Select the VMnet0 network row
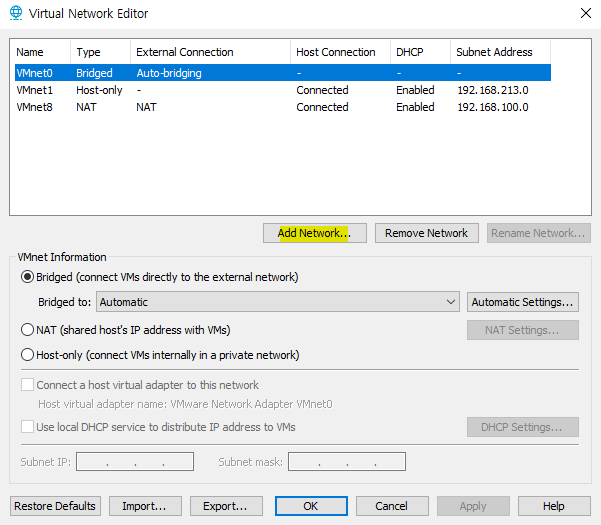 [283, 73]
